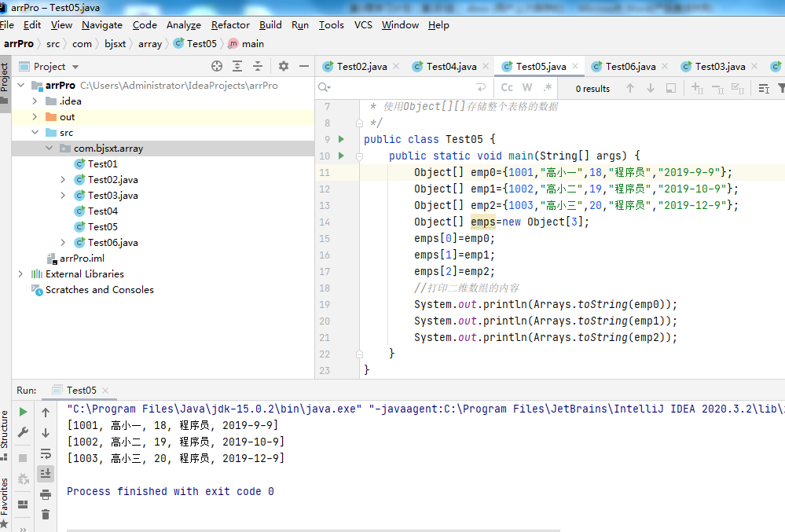The height and width of the screenshot is (532, 785).
Task: Select all search occurrences
Action: pos(738,89)
